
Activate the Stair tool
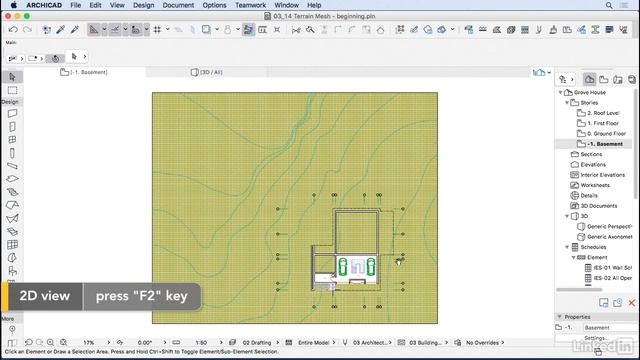click(x=12, y=192)
